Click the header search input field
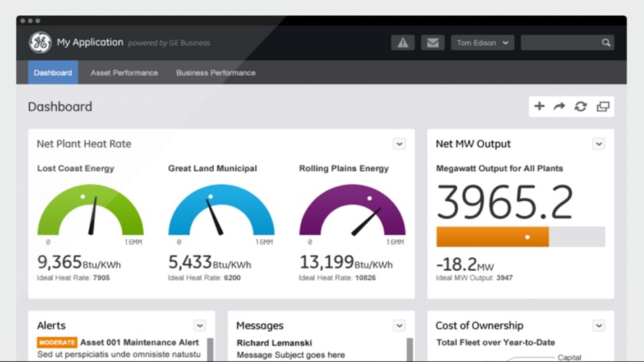This screenshot has width=644, height=362. click(x=567, y=42)
